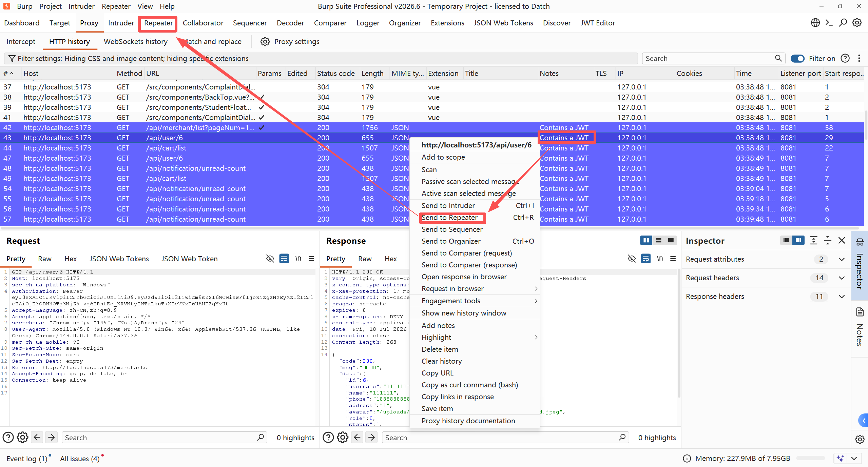Click the Request panel help icon
The image size is (868, 467).
pos(8,438)
